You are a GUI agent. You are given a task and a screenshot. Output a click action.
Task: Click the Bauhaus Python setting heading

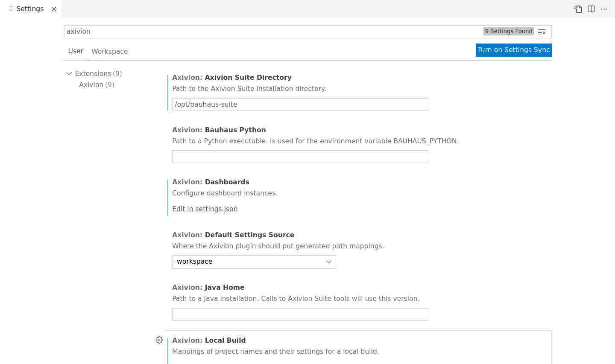click(x=219, y=130)
